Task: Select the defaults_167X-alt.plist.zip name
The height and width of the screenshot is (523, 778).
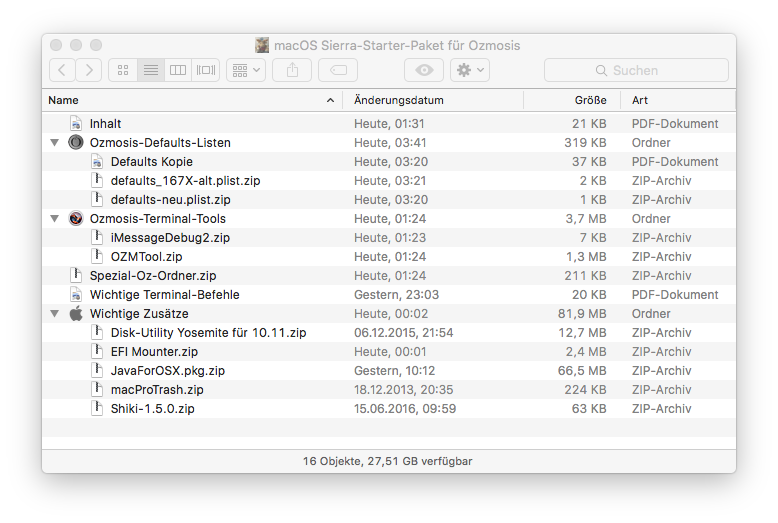Action: pos(185,181)
